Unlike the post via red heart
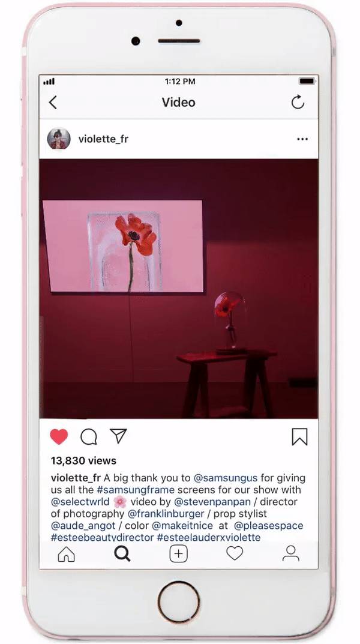This screenshot has height=644, width=360. 59,436
